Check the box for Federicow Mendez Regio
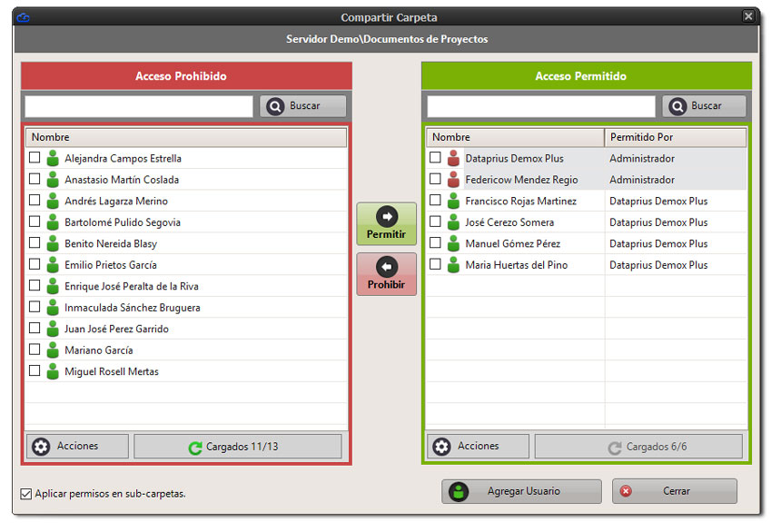The height and width of the screenshot is (532, 781). coord(435,179)
